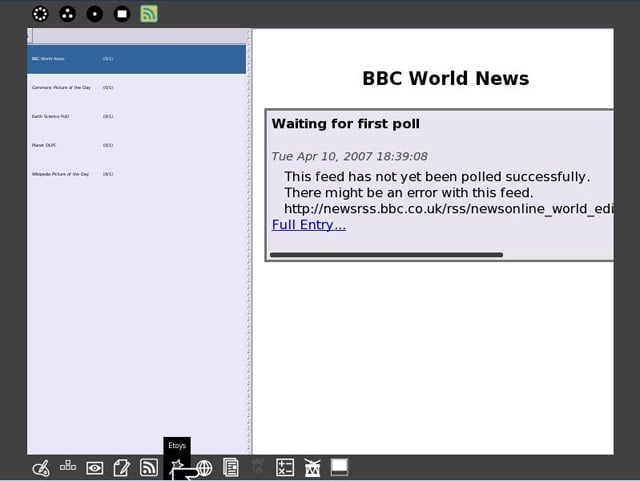640x481 pixels.
Task: Launch the TamTam drum activity
Action: click(312, 468)
